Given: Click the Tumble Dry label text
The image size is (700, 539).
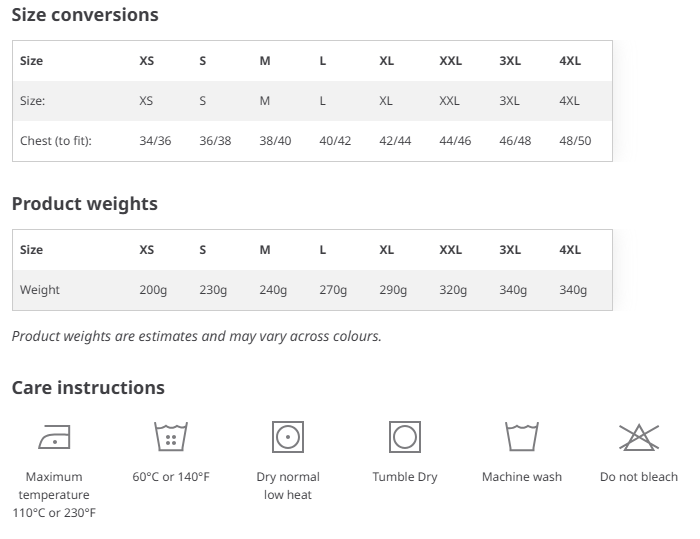Looking at the screenshot, I should pyautogui.click(x=405, y=477).
